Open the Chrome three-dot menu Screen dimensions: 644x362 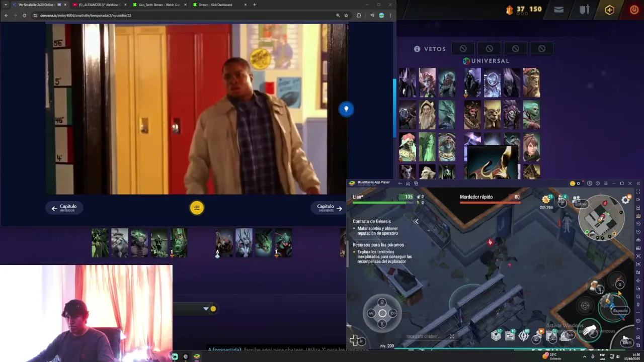[390, 16]
